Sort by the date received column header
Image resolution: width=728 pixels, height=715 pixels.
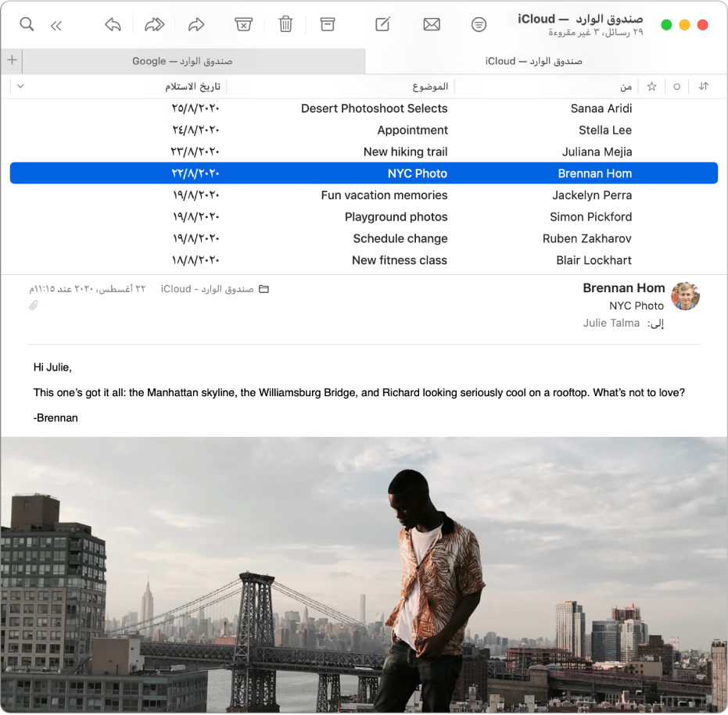coord(192,87)
